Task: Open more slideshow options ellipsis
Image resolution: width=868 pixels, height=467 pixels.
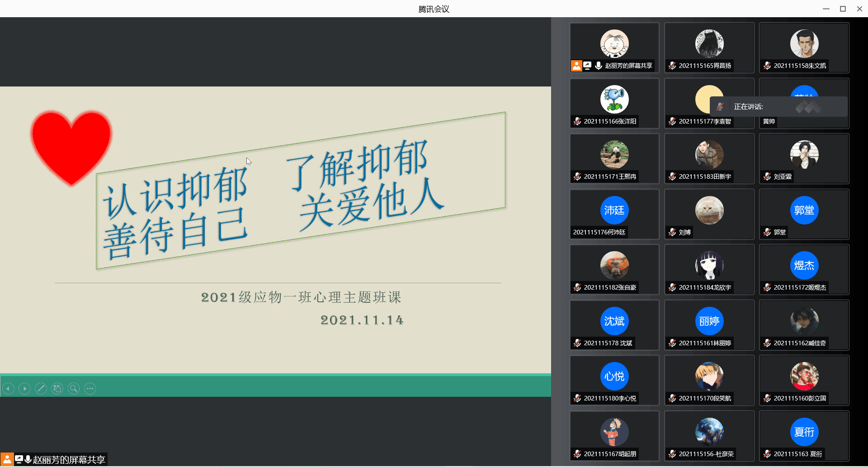Action: (x=90, y=388)
